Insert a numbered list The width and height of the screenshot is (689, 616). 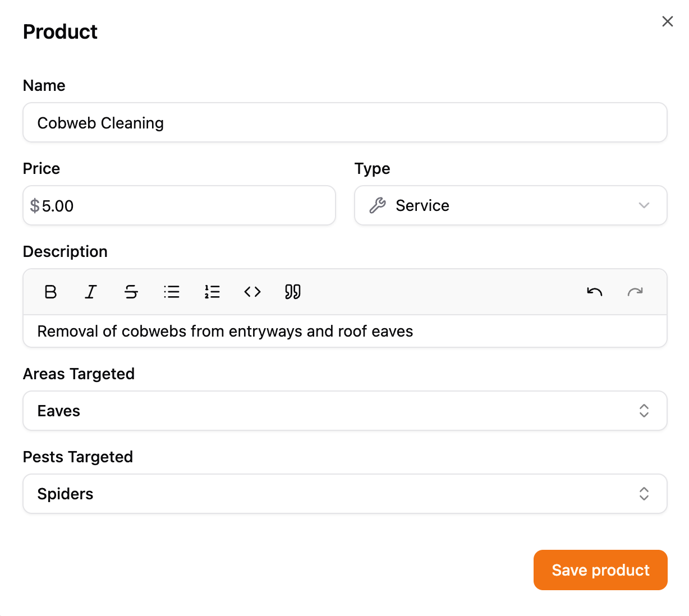212,292
